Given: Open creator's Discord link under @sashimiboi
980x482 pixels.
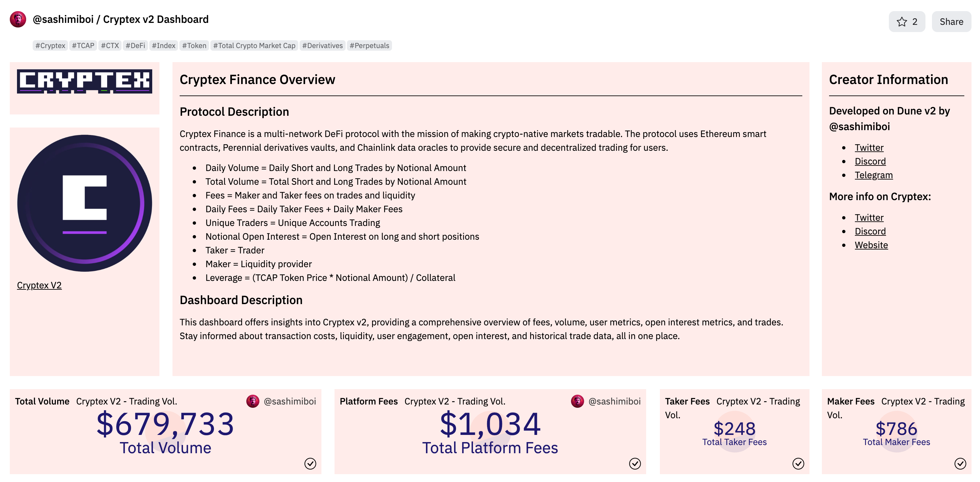Looking at the screenshot, I should [x=870, y=161].
